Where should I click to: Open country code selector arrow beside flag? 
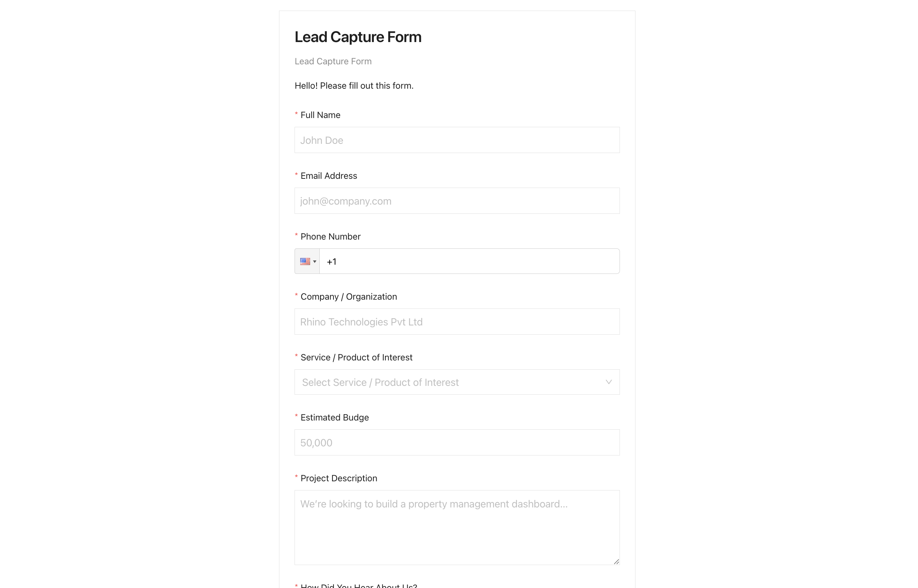[x=315, y=261]
